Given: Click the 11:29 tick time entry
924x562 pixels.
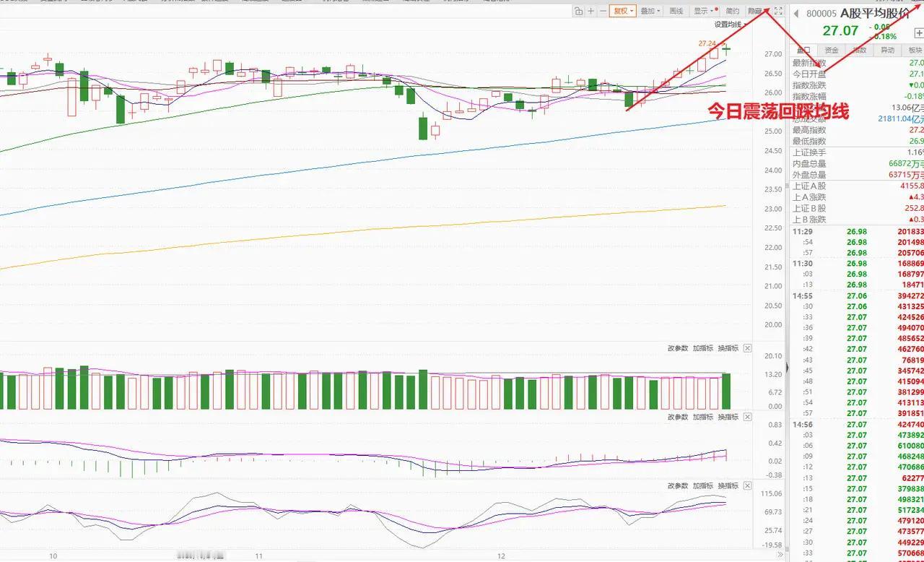Looking at the screenshot, I should [802, 232].
